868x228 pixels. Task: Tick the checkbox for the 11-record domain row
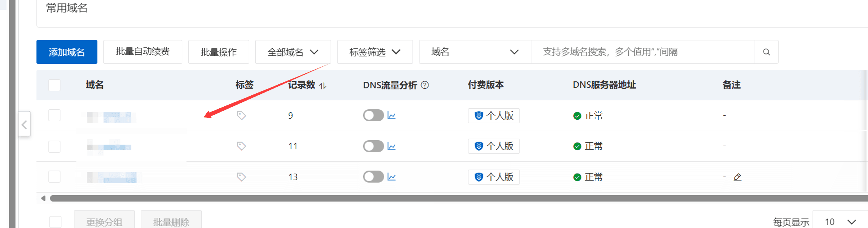[54, 146]
